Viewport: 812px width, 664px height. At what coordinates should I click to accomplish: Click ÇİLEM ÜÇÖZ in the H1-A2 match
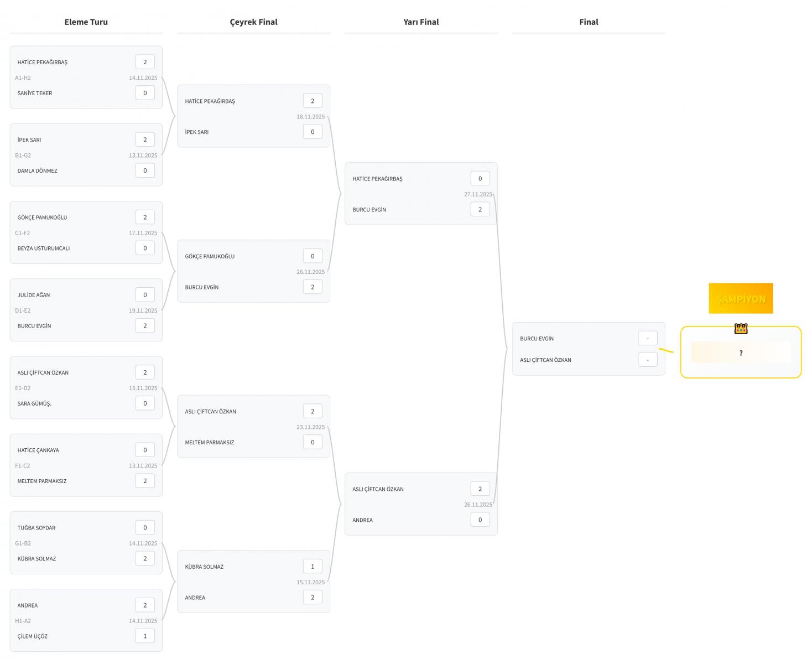coord(33,636)
